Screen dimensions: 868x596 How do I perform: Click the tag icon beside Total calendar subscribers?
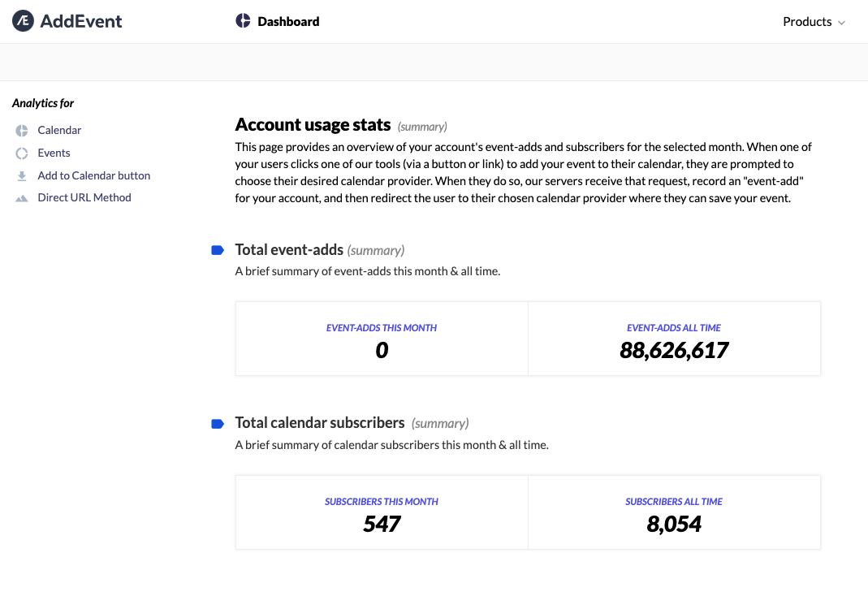[217, 423]
